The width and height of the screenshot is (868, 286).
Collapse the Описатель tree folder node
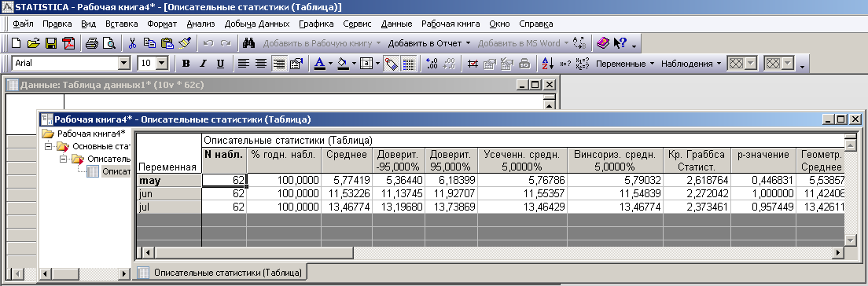coord(63,159)
